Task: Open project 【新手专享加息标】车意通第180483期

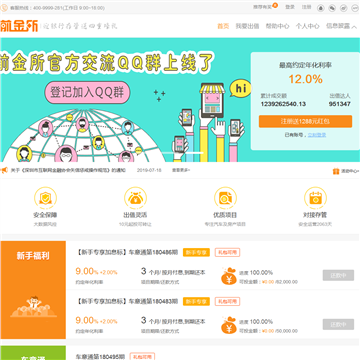Action: (127, 301)
